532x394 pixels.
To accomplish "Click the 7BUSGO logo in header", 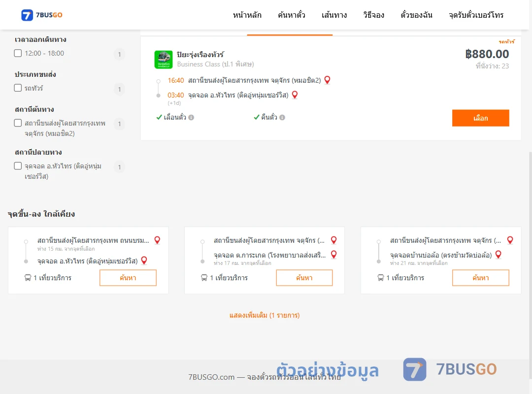I will 42,15.
